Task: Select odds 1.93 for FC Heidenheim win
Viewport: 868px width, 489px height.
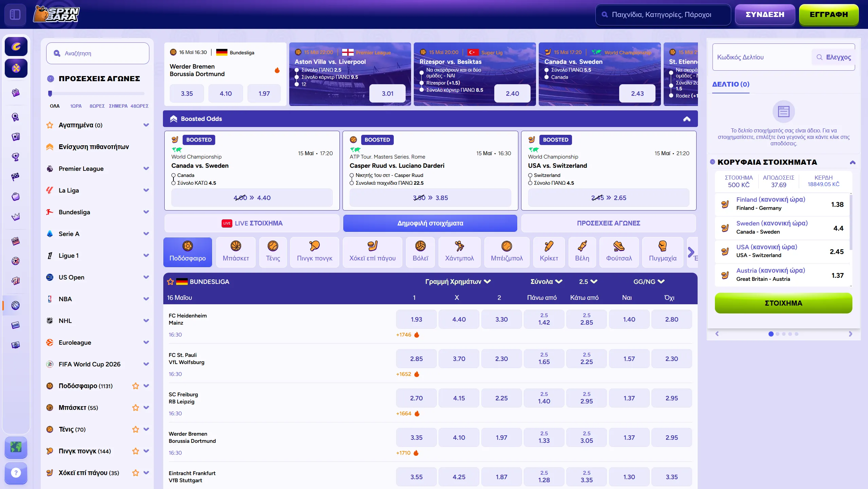Action: tap(416, 319)
